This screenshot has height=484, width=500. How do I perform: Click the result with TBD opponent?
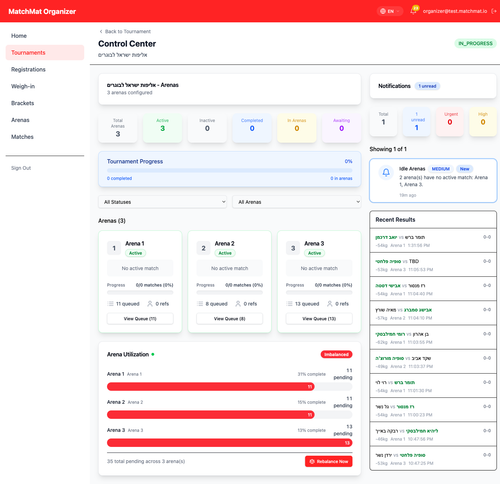[x=433, y=265]
